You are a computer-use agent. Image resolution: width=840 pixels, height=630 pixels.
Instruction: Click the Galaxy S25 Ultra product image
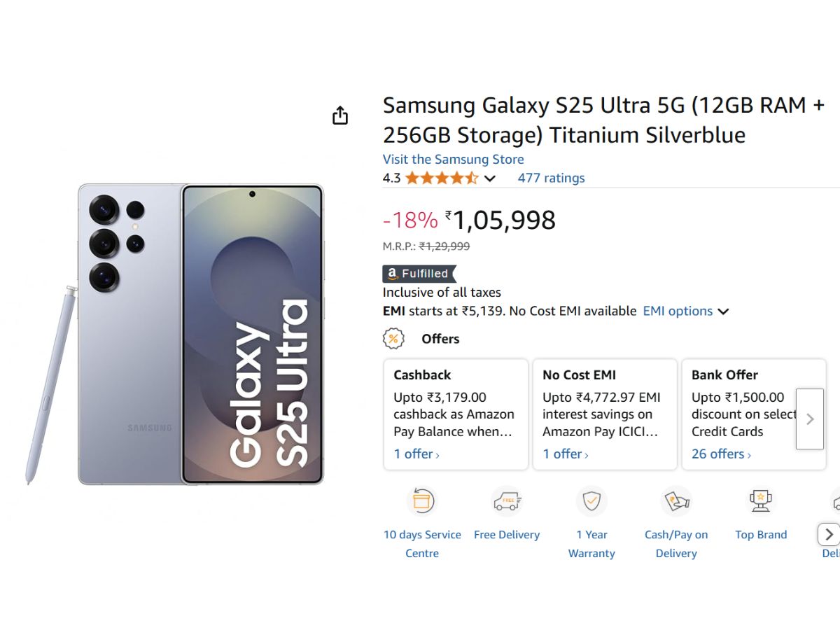click(201, 335)
